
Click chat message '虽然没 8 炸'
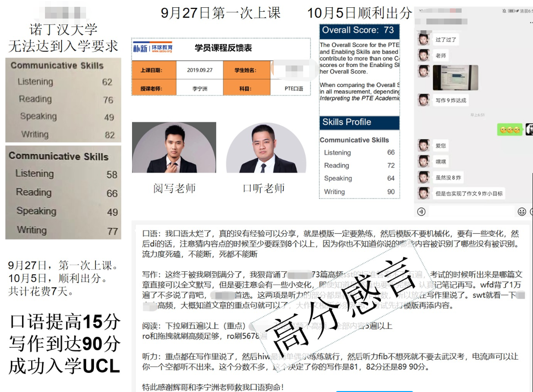click(448, 177)
